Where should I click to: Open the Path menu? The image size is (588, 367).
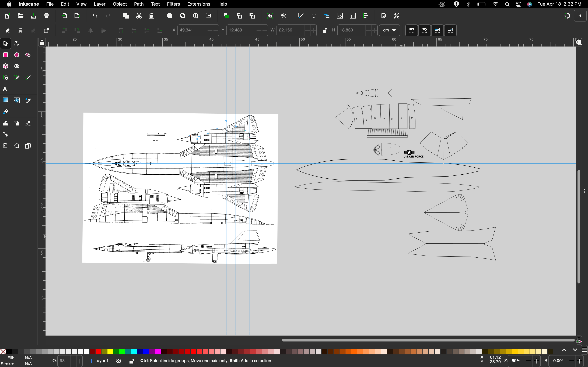pyautogui.click(x=139, y=4)
